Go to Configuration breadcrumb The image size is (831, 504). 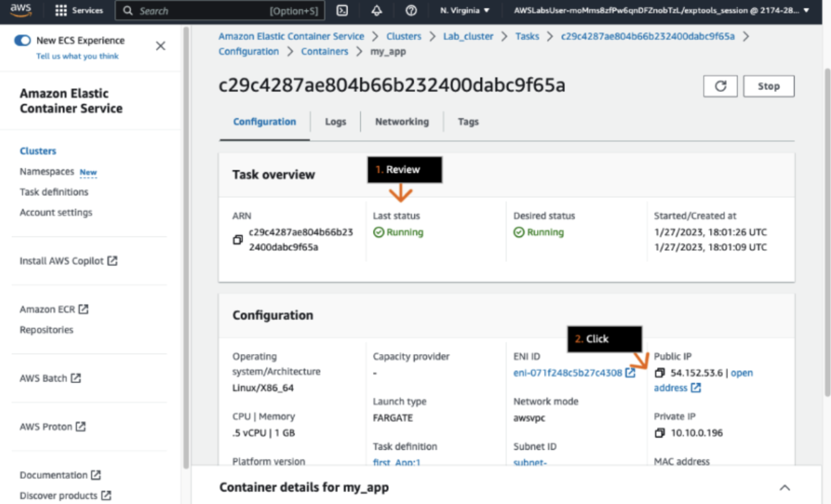click(x=248, y=51)
